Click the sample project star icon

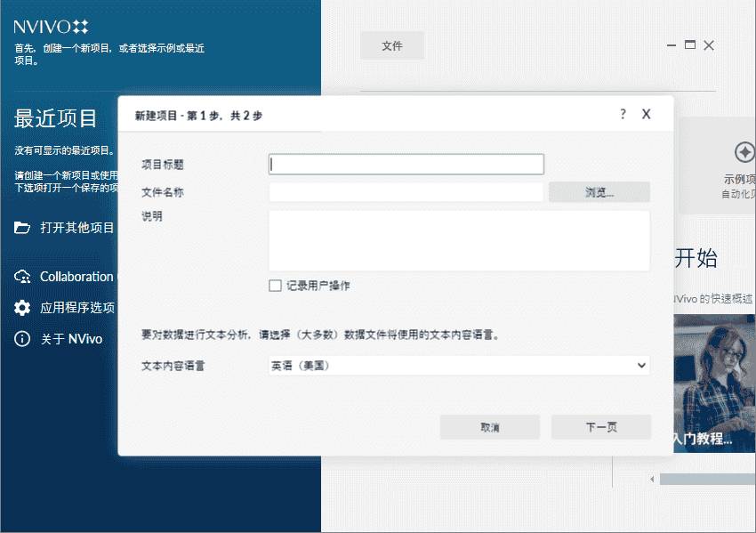[x=744, y=152]
